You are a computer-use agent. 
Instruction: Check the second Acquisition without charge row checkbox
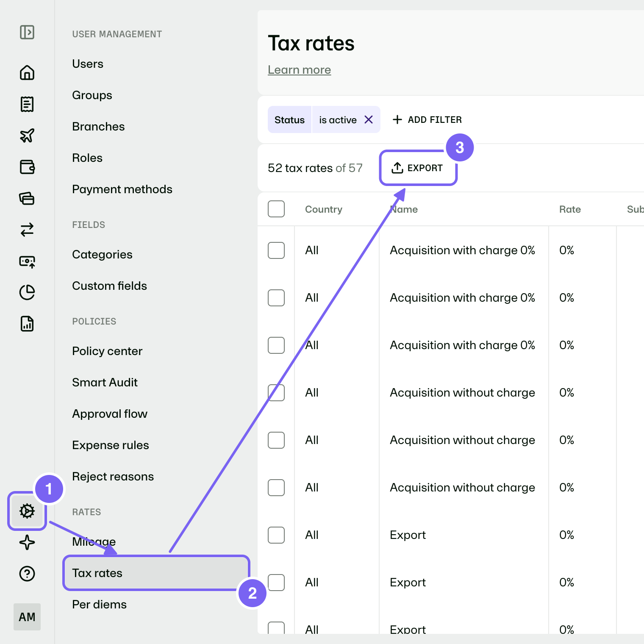tap(276, 440)
